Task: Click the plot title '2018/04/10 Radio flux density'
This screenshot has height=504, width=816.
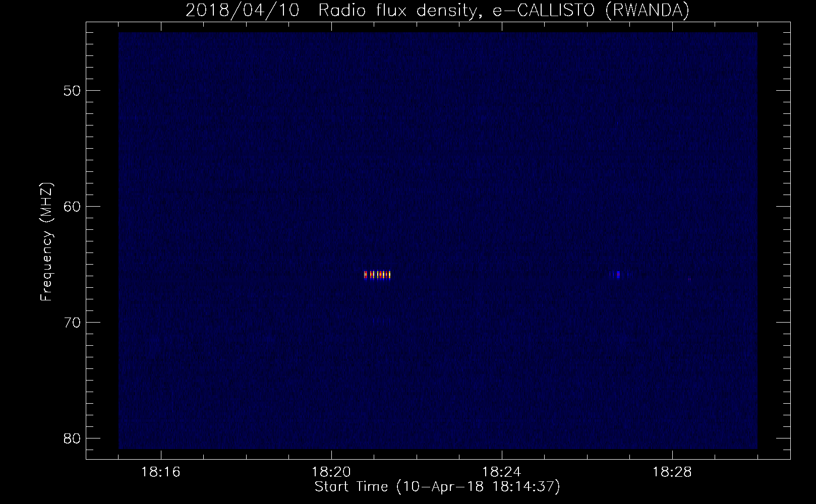Action: 332,10
